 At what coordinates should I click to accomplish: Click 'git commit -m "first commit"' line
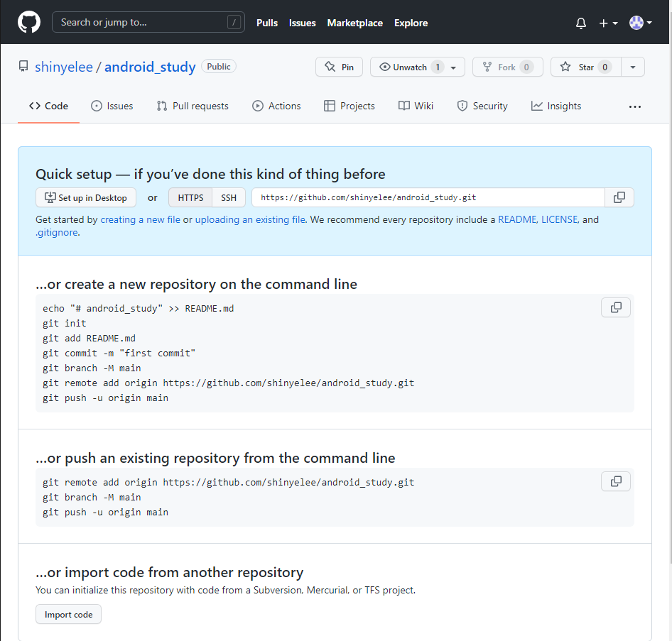119,354
